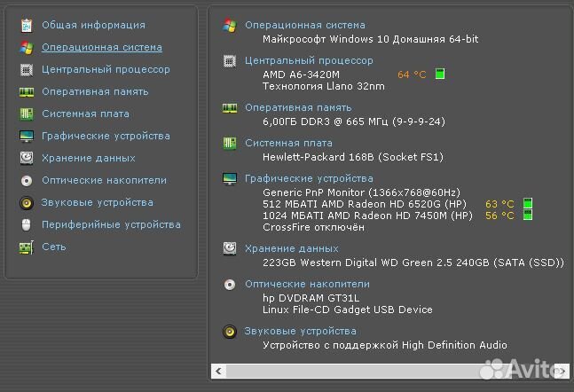
Task: Click the RAM icon in summary panel
Action: (x=230, y=108)
